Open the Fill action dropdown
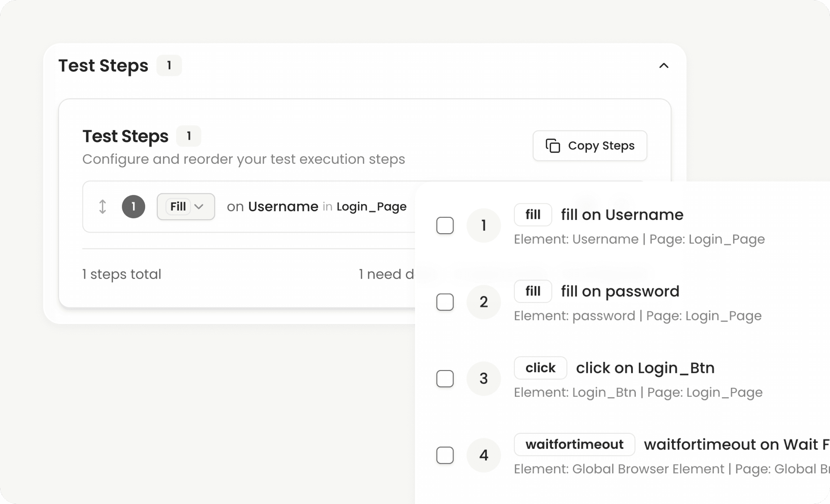Screen dimensions: 830x504 tap(185, 206)
